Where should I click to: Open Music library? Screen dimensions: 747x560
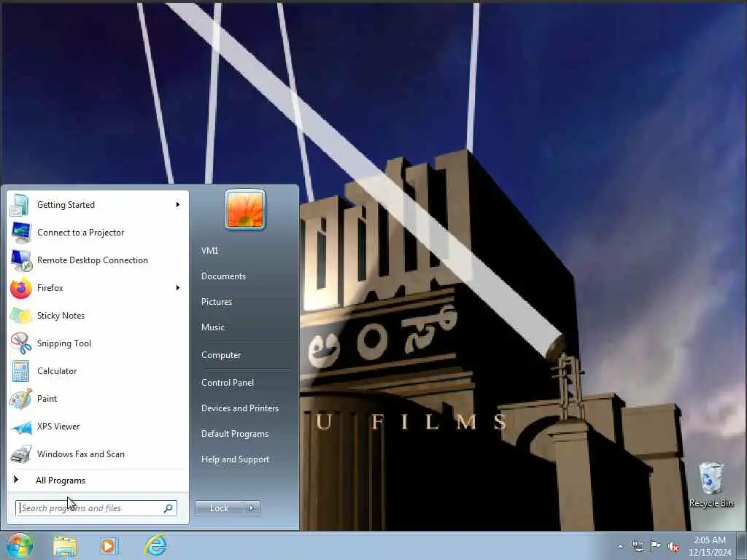[x=213, y=327]
